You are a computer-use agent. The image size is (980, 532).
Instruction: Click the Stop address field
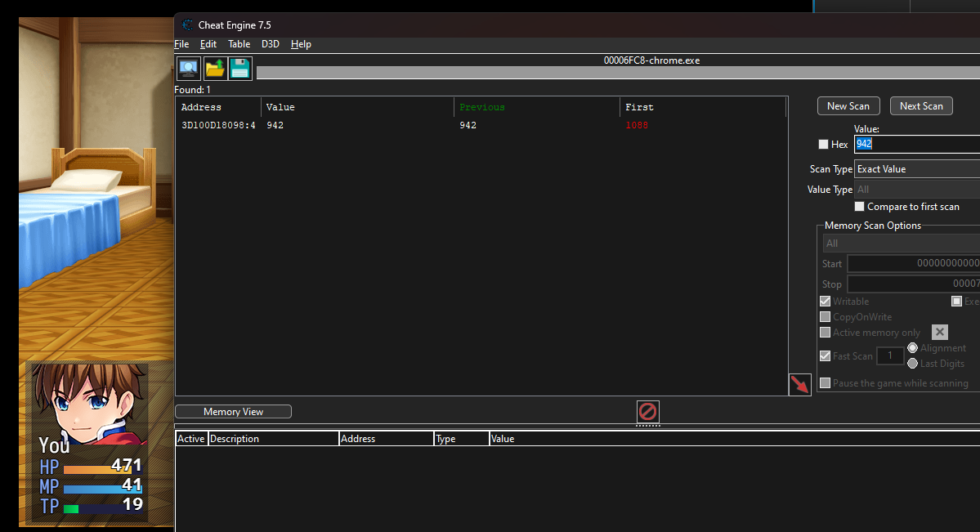tap(913, 284)
